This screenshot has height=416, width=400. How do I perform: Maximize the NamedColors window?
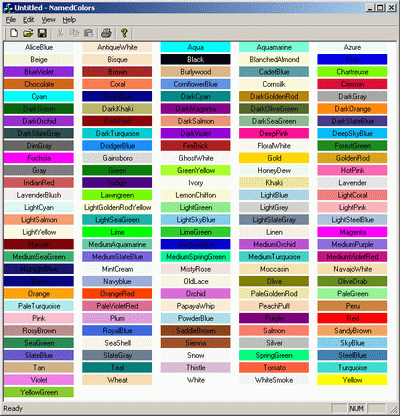coord(380,7)
